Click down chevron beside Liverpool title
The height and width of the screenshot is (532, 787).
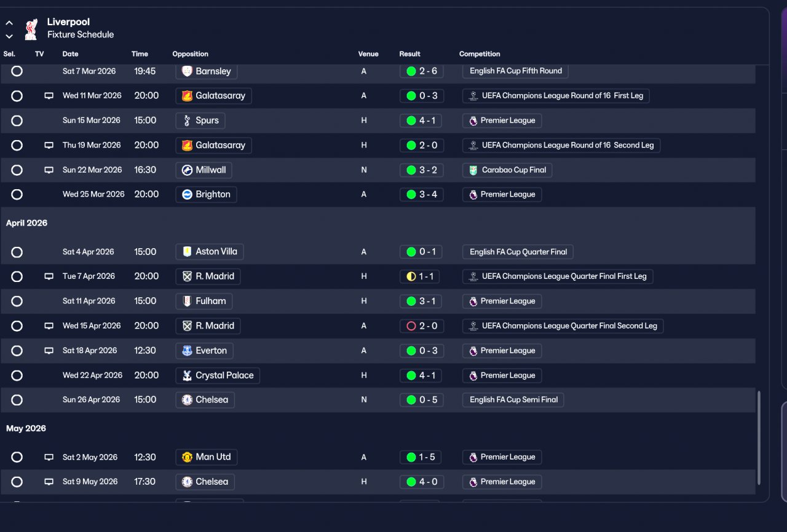coord(9,36)
